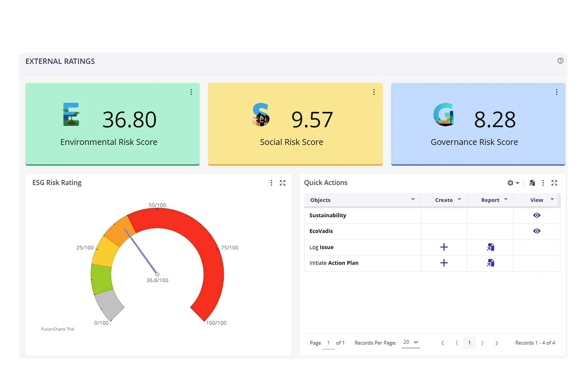Open Environmental Risk Score card options menu
The height and width of the screenshot is (391, 588).
pyautogui.click(x=191, y=92)
